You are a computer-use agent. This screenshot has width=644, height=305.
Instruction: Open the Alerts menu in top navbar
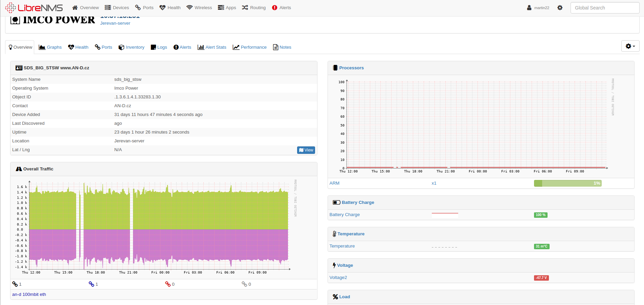tap(282, 7)
